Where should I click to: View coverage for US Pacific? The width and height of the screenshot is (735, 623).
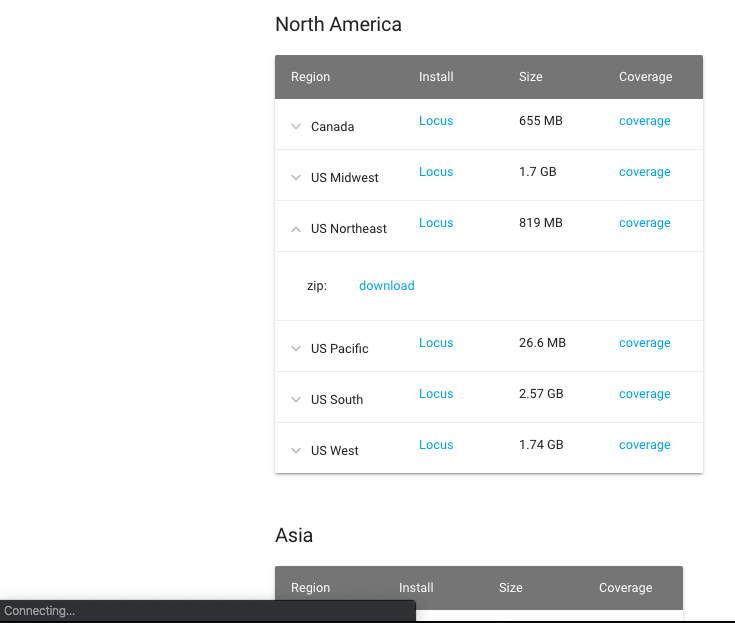coord(644,343)
